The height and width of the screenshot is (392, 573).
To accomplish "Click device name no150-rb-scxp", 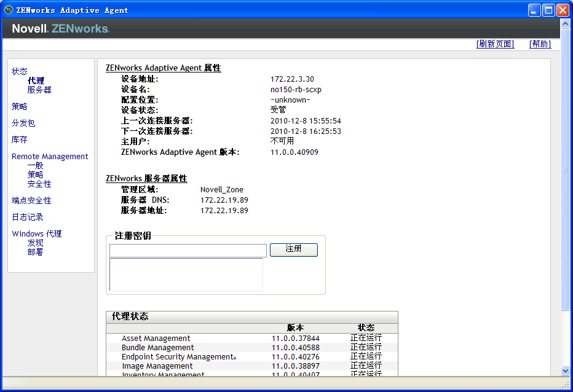I will point(296,90).
